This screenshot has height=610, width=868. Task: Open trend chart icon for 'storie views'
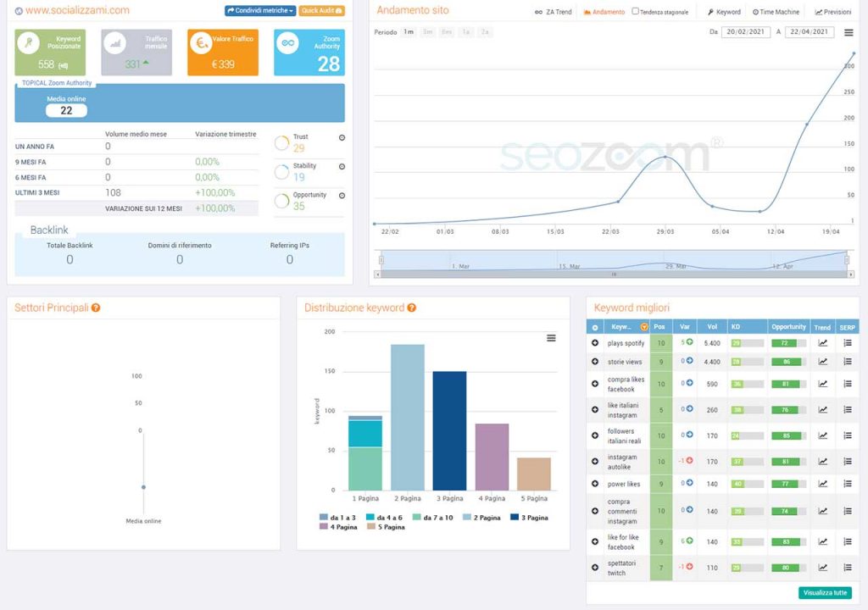pos(823,362)
